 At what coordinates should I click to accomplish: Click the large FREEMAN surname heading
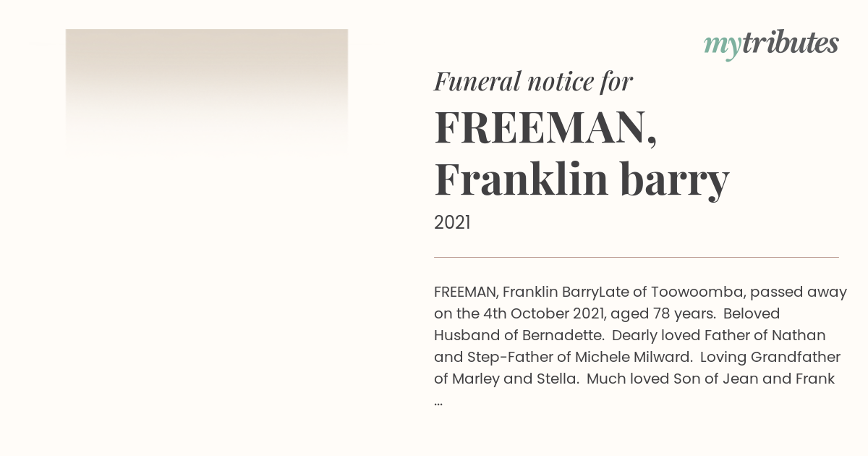545,127
